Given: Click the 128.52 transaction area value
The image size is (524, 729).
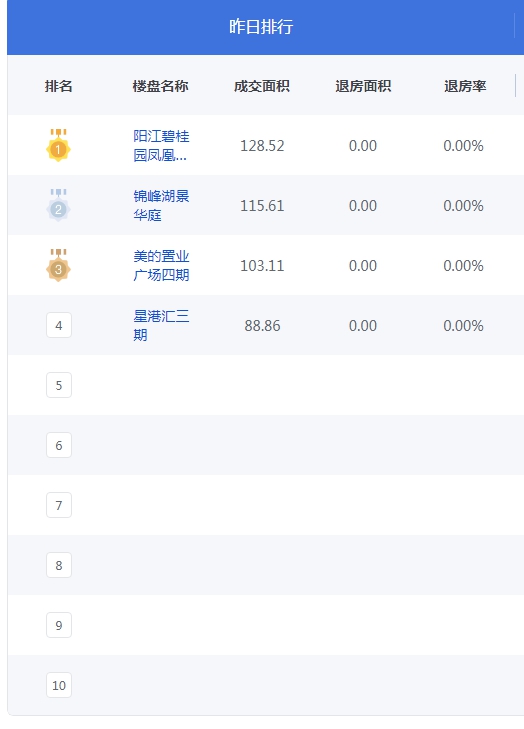Looking at the screenshot, I should (x=262, y=146).
